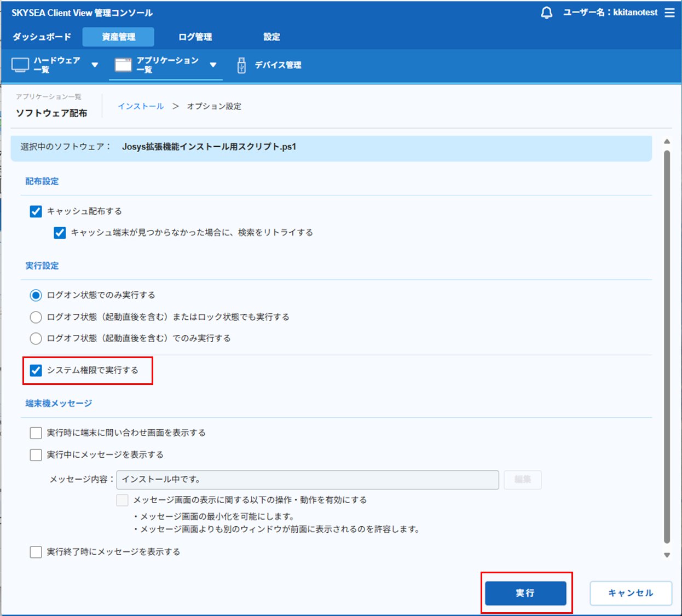Image resolution: width=682 pixels, height=616 pixels.
Task: Go back via the インストール breadcrumb link
Action: tap(141, 106)
